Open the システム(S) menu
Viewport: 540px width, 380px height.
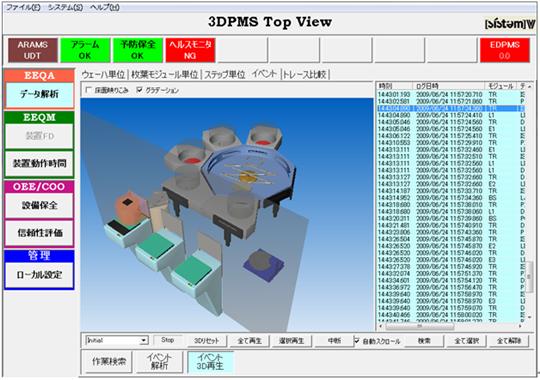[65, 7]
